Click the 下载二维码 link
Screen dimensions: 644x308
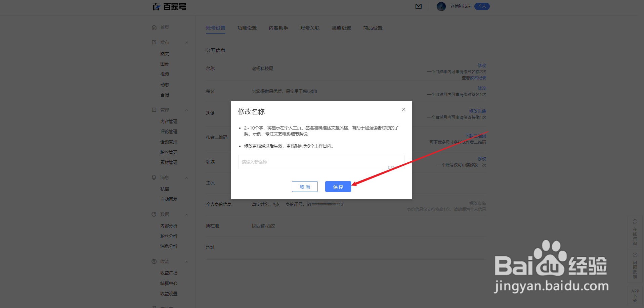pos(475,136)
